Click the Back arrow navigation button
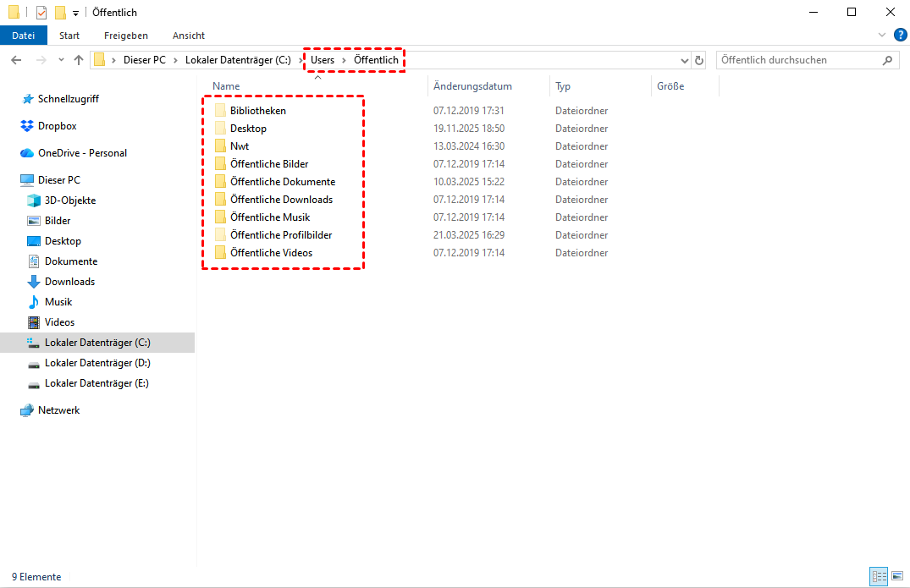The image size is (910, 588). 16,60
